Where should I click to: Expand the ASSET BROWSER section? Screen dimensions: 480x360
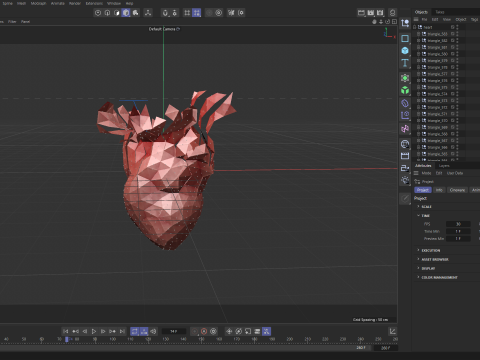click(x=418, y=259)
